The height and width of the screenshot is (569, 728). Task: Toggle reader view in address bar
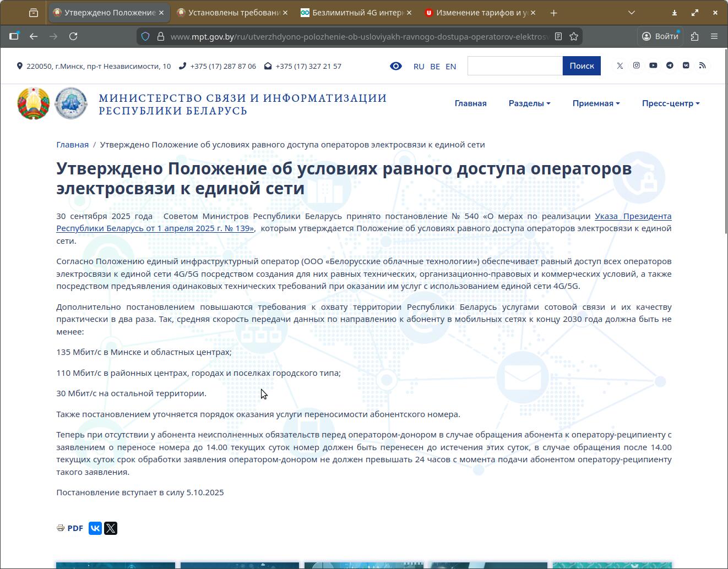pyautogui.click(x=558, y=36)
